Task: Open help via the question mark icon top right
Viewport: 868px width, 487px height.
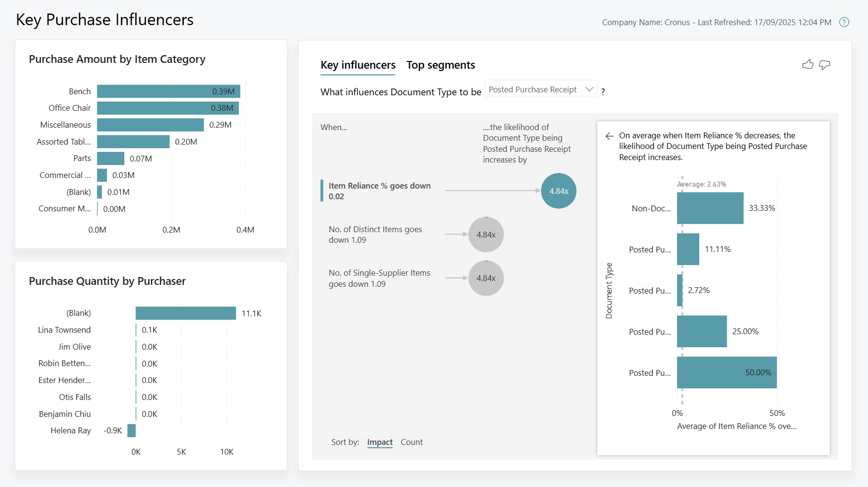Action: [x=844, y=22]
